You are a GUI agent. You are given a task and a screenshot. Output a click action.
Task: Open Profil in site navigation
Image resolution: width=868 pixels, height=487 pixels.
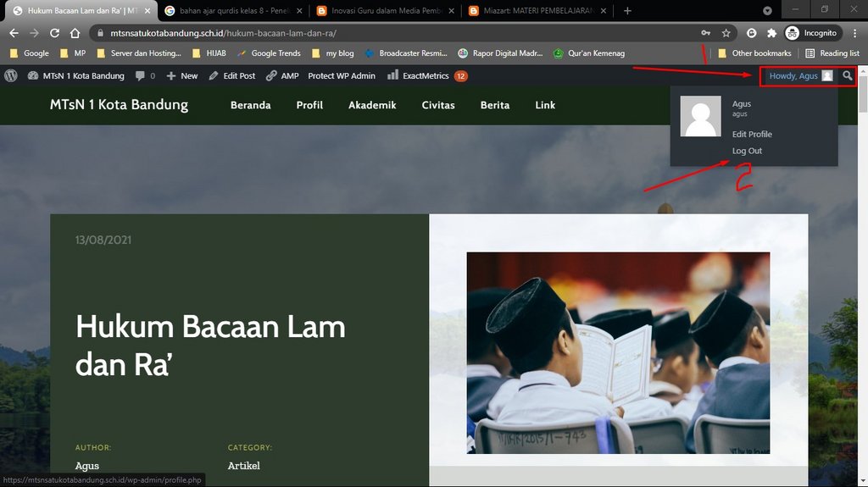tap(309, 105)
